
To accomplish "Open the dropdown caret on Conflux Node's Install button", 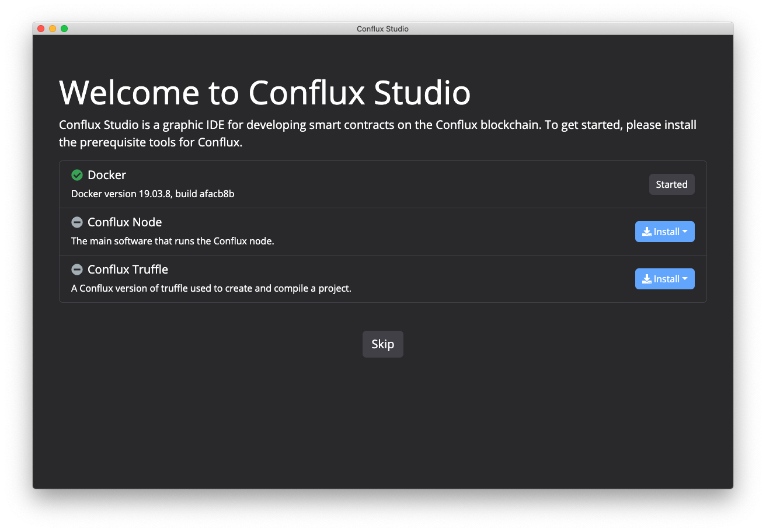I will pyautogui.click(x=685, y=232).
